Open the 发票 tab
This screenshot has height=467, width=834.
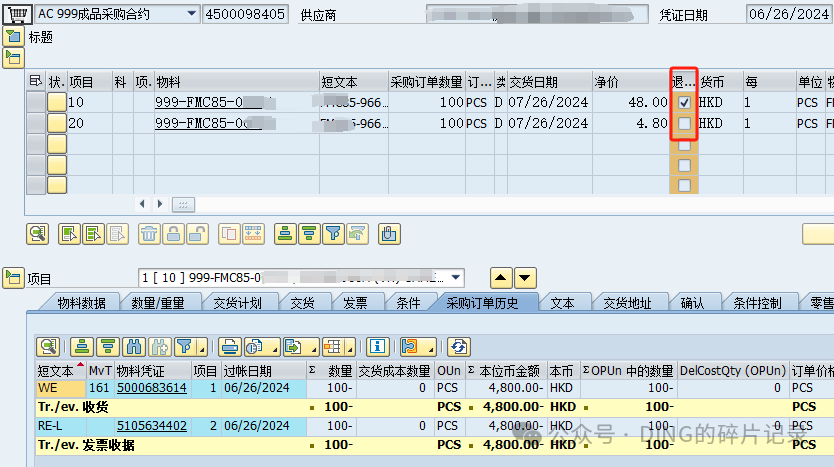355,303
